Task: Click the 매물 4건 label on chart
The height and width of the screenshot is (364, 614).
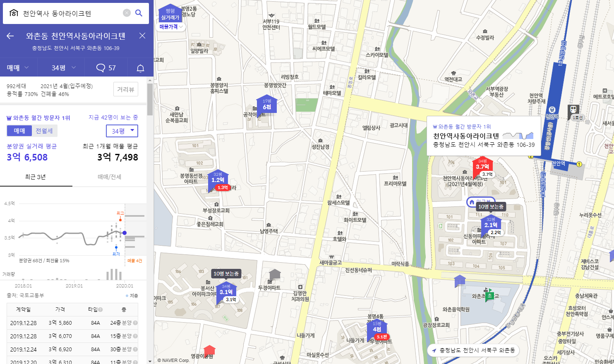Action: pos(134,261)
